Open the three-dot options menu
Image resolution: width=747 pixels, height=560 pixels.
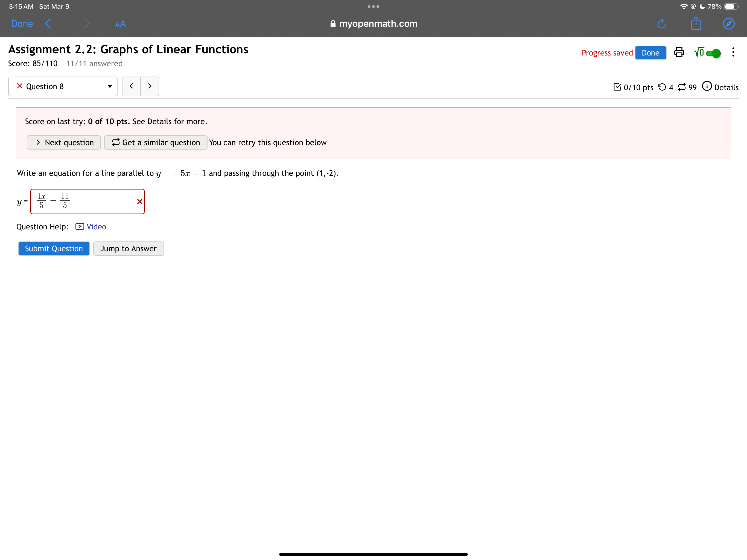(733, 52)
